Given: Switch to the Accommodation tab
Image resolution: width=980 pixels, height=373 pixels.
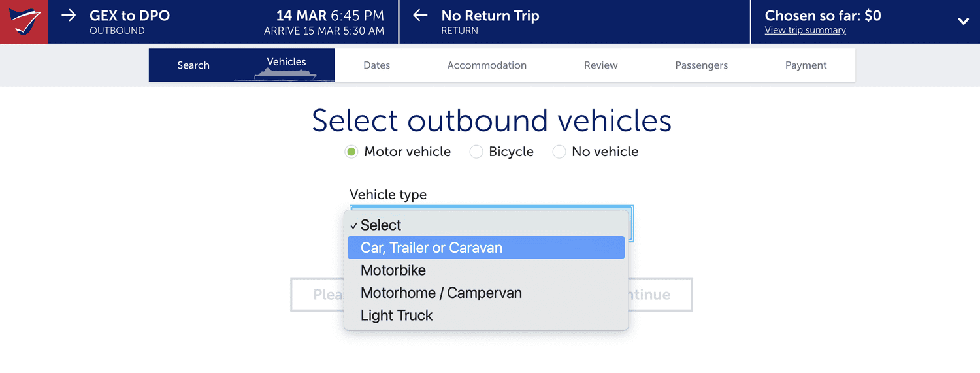Looking at the screenshot, I should pos(487,65).
